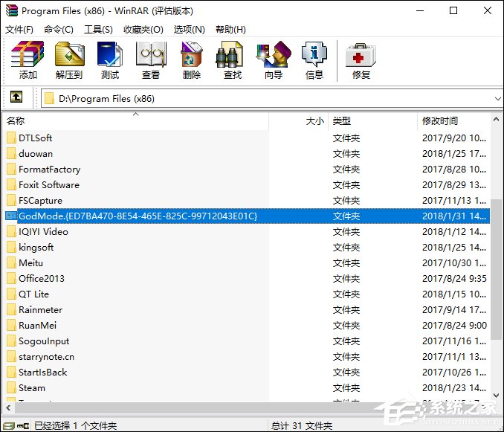Click the 测试 (Test) toolbar icon
The width and height of the screenshot is (504, 432).
pyautogui.click(x=110, y=60)
